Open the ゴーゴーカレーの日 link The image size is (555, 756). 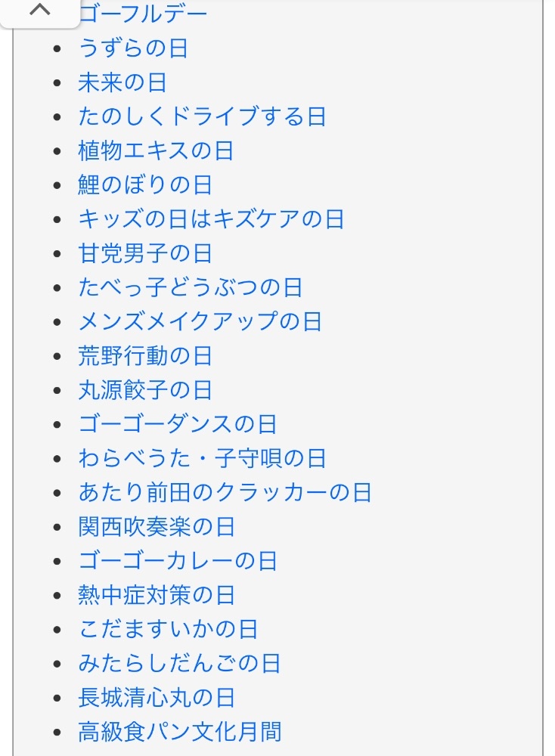click(178, 561)
